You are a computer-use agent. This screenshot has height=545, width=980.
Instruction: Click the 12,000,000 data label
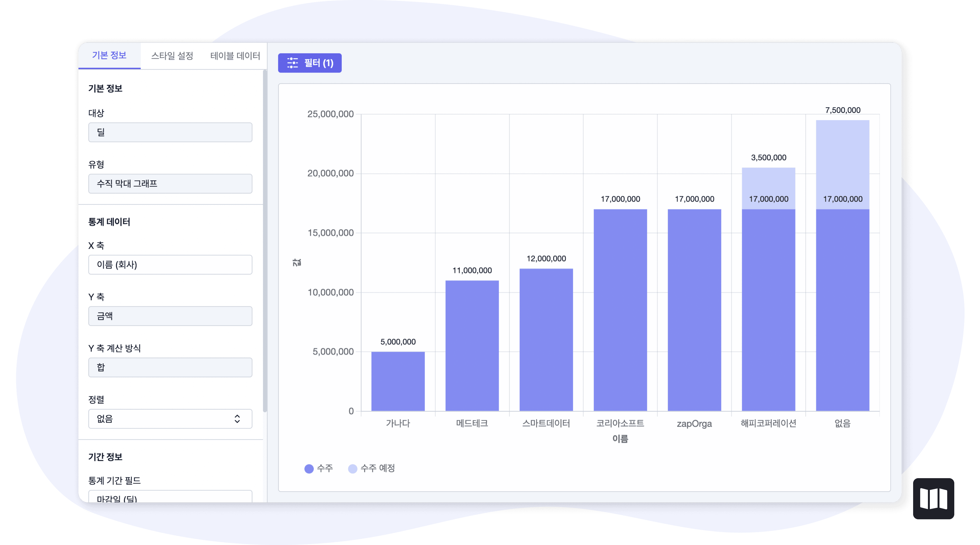(x=546, y=259)
